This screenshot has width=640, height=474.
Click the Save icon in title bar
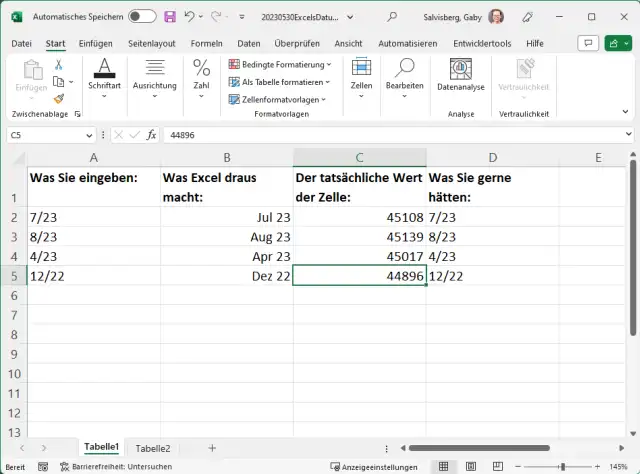(x=169, y=17)
